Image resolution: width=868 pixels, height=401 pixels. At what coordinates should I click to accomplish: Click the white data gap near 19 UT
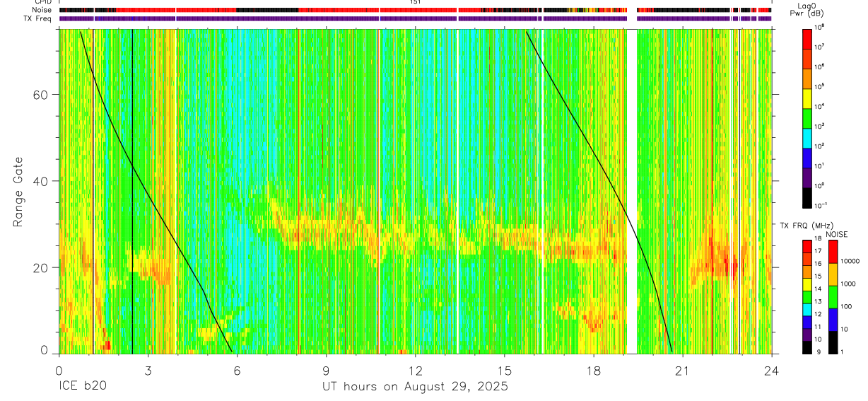[632, 191]
